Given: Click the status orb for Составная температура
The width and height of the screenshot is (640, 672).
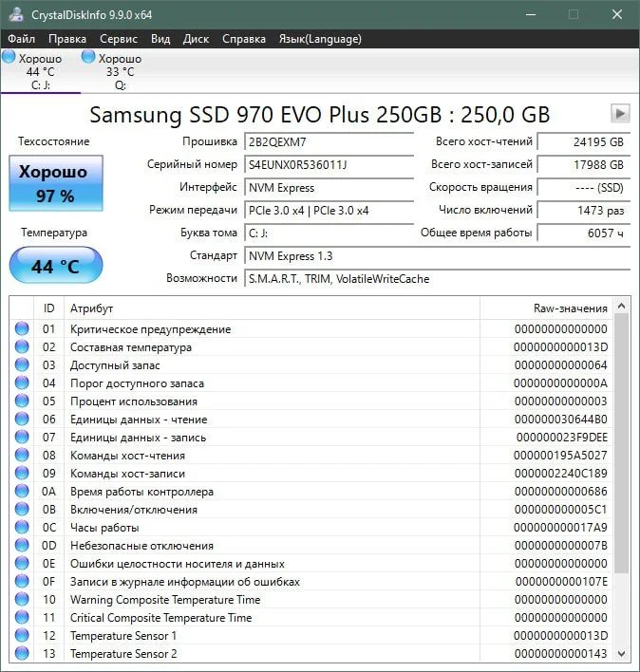Looking at the screenshot, I should coord(22,346).
